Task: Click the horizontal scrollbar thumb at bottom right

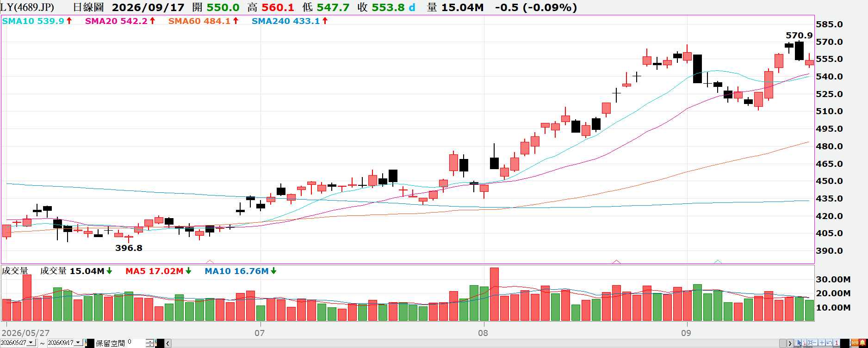Action: click(x=782, y=343)
